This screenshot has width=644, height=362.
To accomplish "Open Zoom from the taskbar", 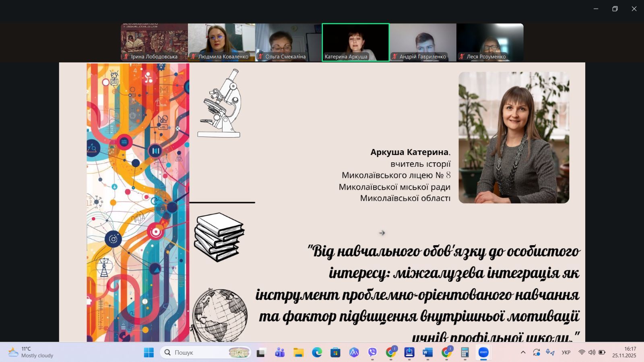I will (x=483, y=352).
